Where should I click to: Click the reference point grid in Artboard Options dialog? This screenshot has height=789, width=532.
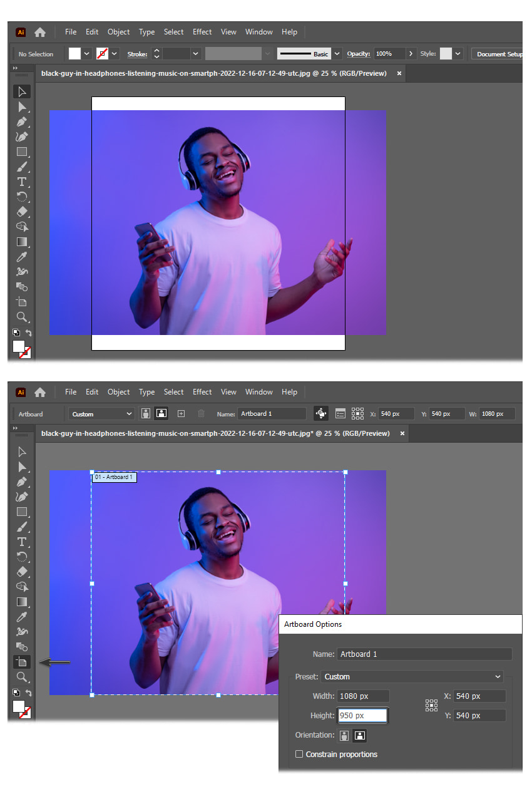pos(431,706)
